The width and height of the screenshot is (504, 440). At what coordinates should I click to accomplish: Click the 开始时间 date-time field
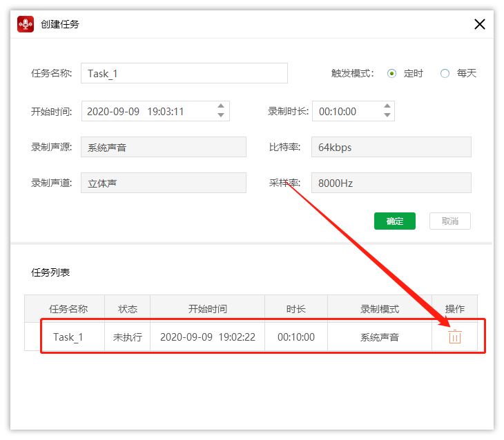click(x=146, y=111)
